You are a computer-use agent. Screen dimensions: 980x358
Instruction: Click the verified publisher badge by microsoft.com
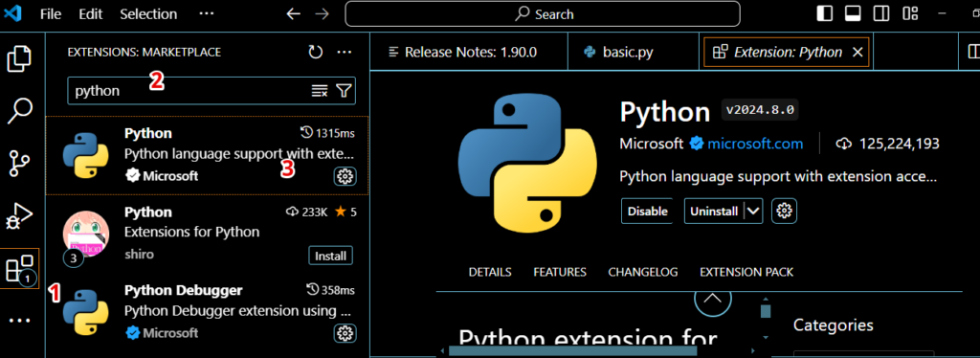point(697,144)
